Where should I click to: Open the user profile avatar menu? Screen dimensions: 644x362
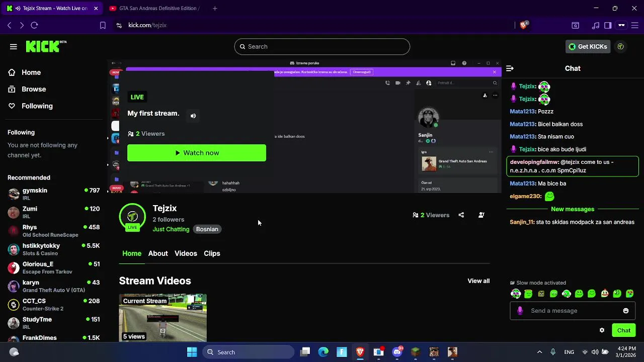pyautogui.click(x=621, y=46)
